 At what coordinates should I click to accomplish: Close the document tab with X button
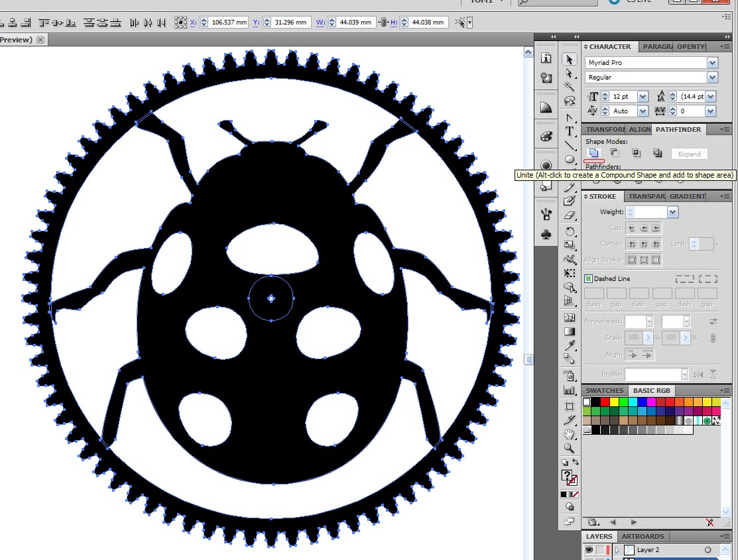(x=40, y=40)
